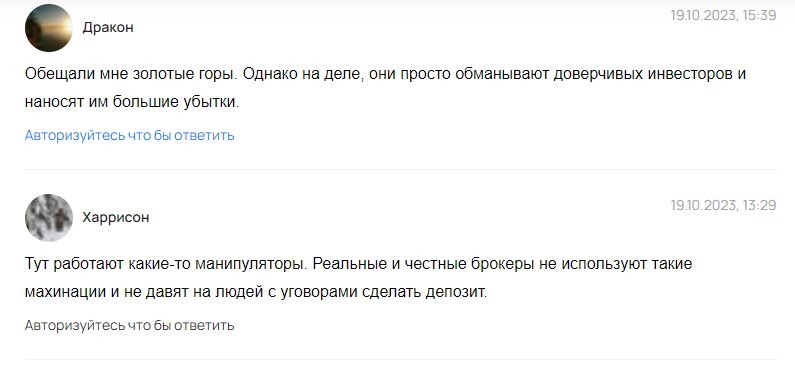Click the sentence 'Обещали мне золотые горы'
Screen dimensions: 795x366
pyautogui.click(x=131, y=74)
